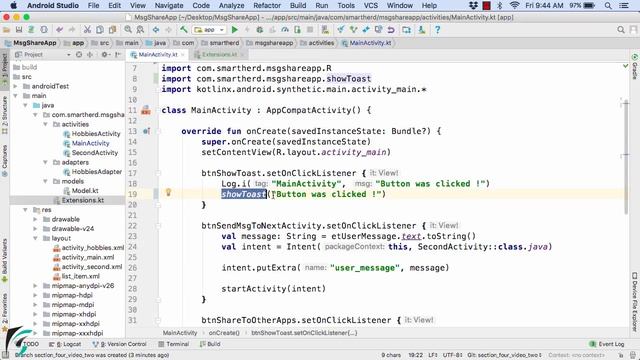This screenshot has width=640, height=360.
Task: Click the Git branch section_four_video_two widget
Action: pos(504,355)
